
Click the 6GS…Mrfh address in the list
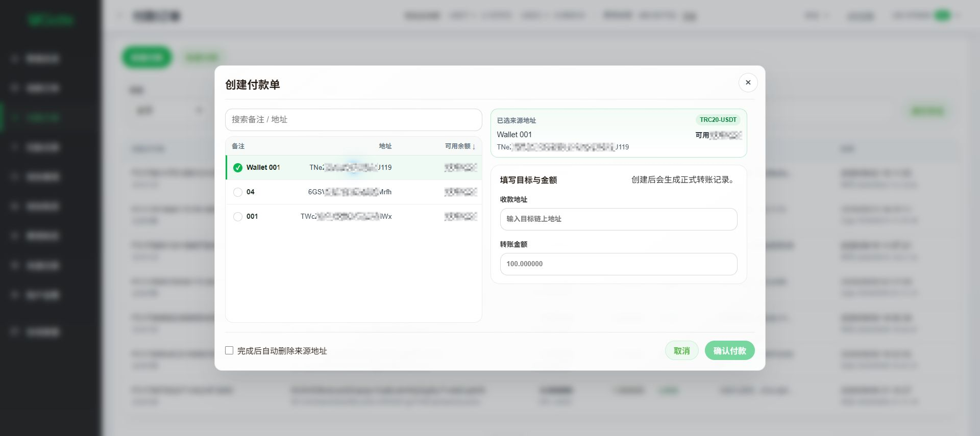click(350, 192)
